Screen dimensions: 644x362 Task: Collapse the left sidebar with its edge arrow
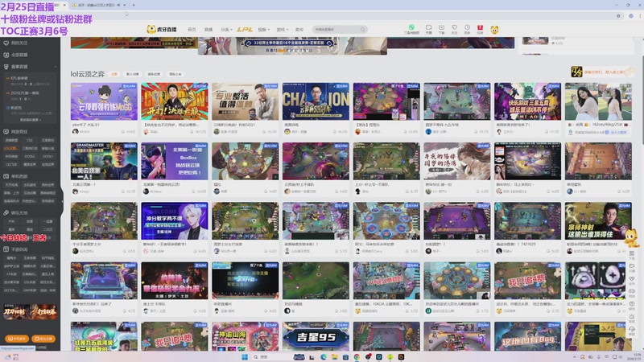tap(62, 201)
